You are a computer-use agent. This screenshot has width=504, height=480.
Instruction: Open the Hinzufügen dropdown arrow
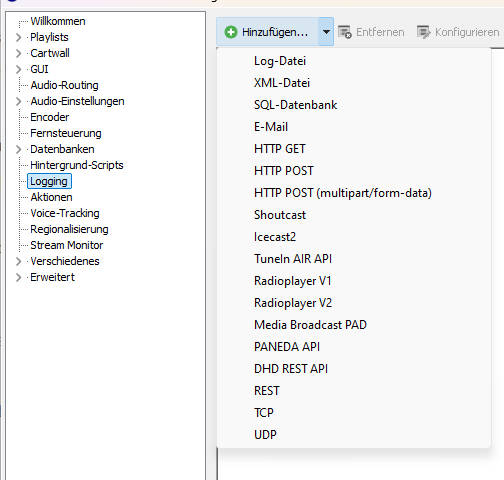(x=326, y=32)
